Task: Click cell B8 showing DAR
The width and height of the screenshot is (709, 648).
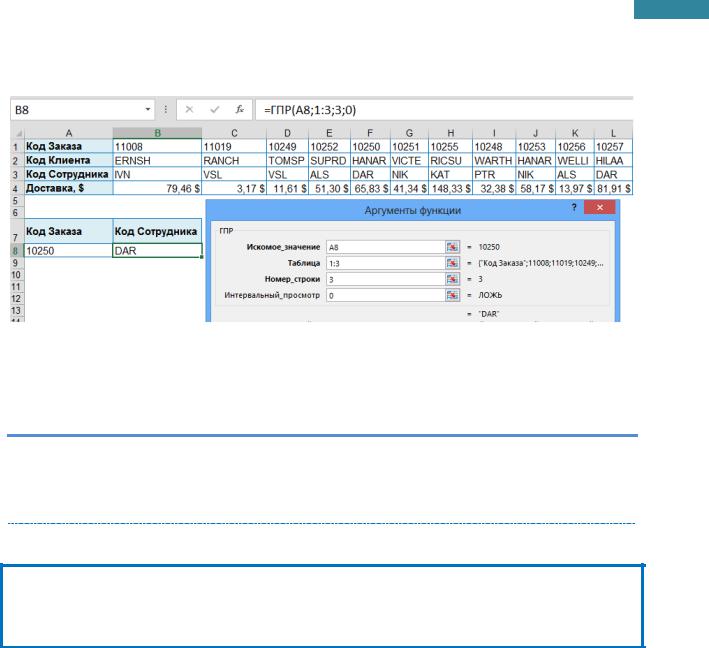Action: (156, 252)
